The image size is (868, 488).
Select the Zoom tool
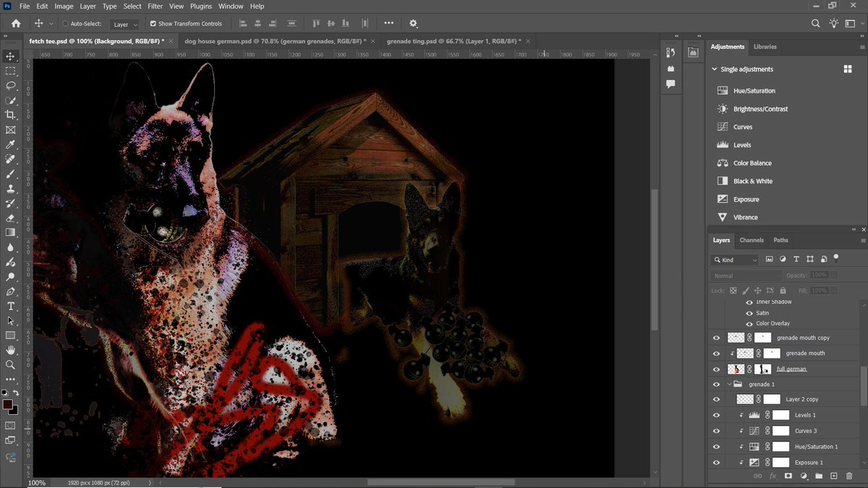pos(10,365)
